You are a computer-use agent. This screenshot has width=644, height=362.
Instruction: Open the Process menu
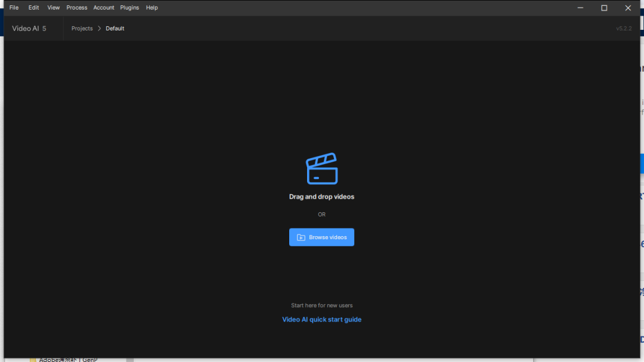coord(77,8)
